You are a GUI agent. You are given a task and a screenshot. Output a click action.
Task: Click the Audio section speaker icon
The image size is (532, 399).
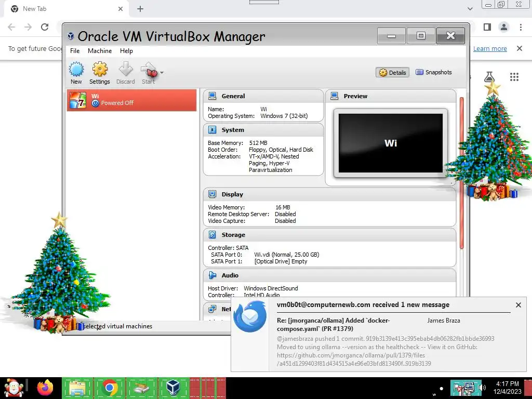tap(212, 275)
